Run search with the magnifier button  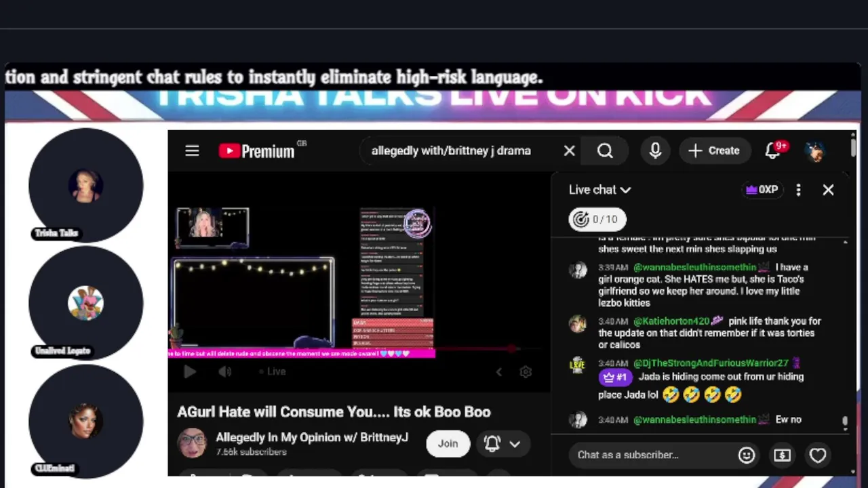pyautogui.click(x=605, y=150)
